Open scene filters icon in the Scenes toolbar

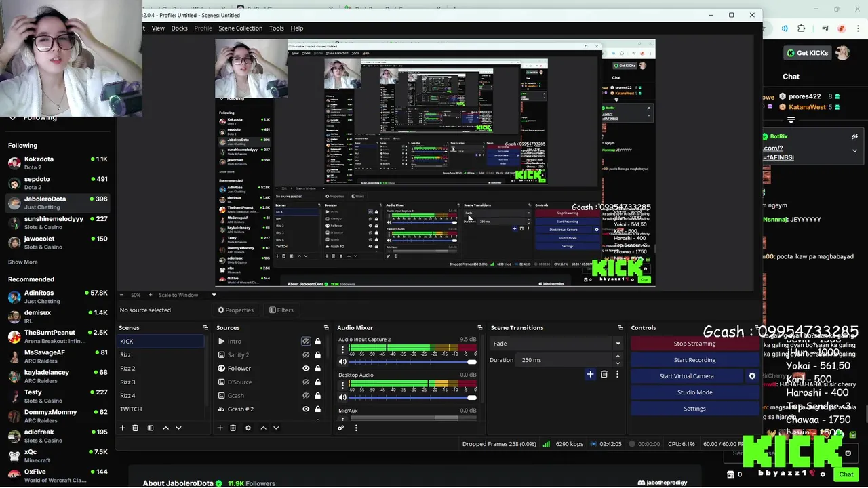[151, 428]
